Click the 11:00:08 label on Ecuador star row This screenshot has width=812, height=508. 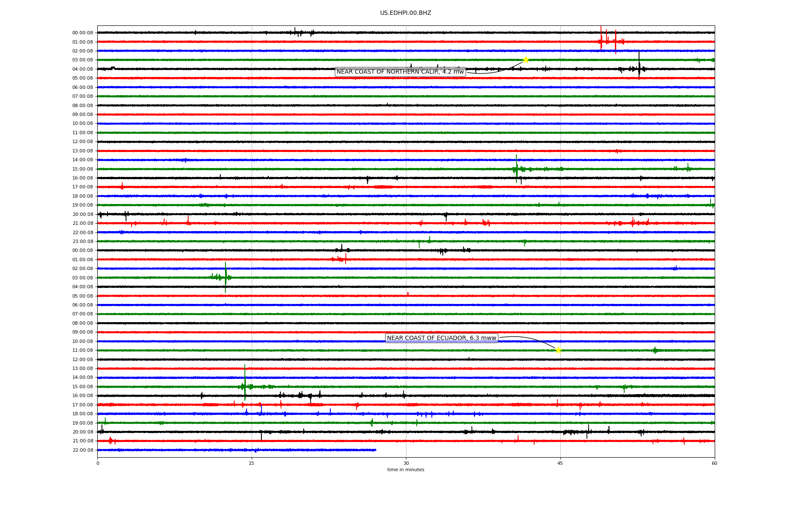coord(83,351)
